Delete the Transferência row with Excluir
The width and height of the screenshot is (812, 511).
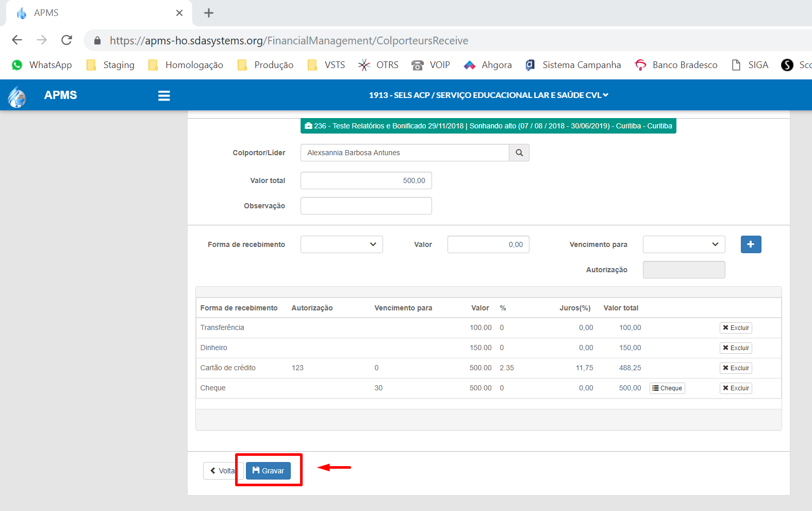736,328
